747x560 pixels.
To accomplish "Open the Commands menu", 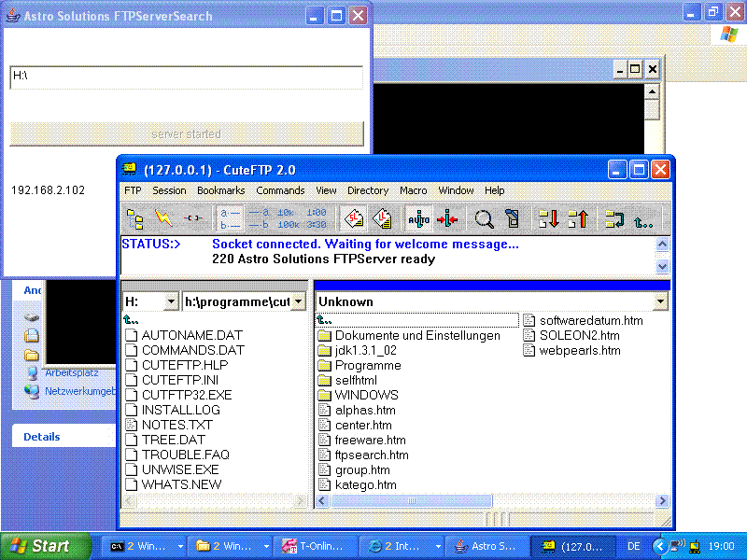I will coord(280,190).
